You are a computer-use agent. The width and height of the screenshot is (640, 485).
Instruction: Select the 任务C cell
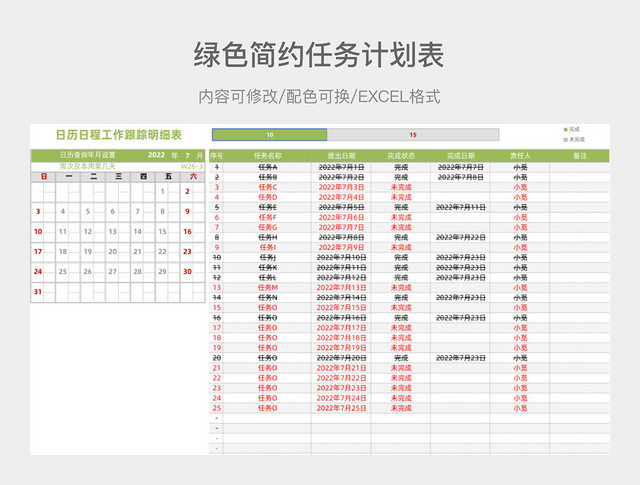(x=267, y=187)
